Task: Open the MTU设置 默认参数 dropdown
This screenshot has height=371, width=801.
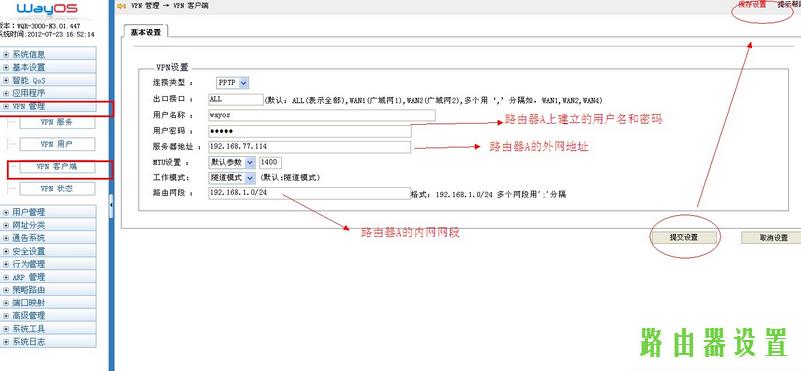Action: (231, 163)
